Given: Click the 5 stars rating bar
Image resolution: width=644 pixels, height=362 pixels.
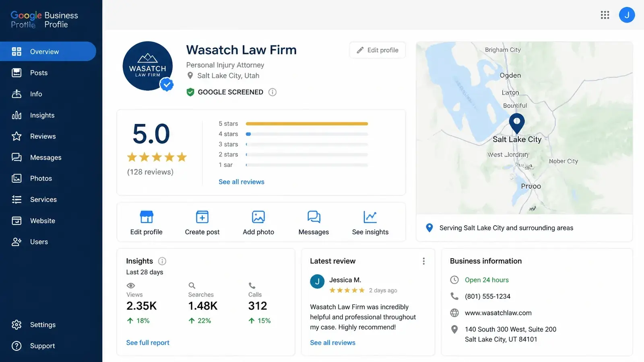Looking at the screenshot, I should coord(307,124).
